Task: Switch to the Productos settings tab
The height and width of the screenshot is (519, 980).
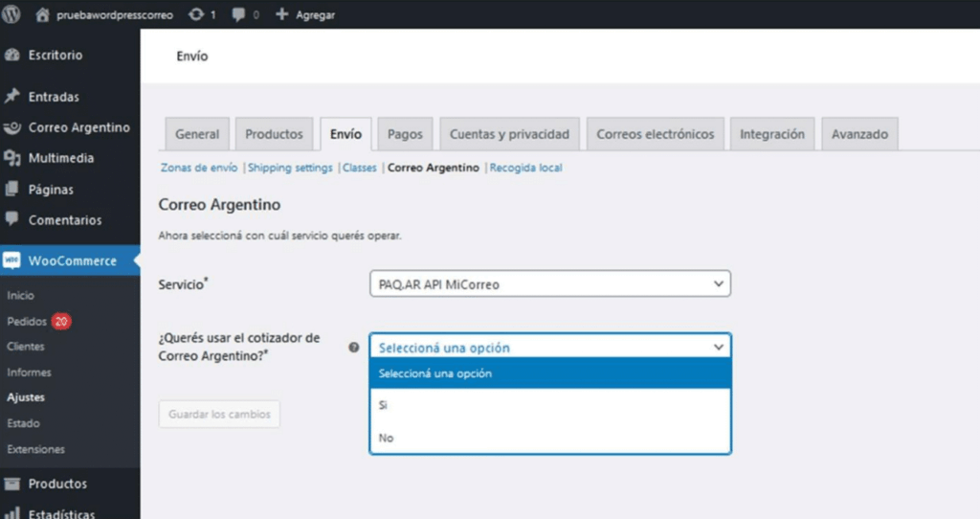Action: coord(274,134)
